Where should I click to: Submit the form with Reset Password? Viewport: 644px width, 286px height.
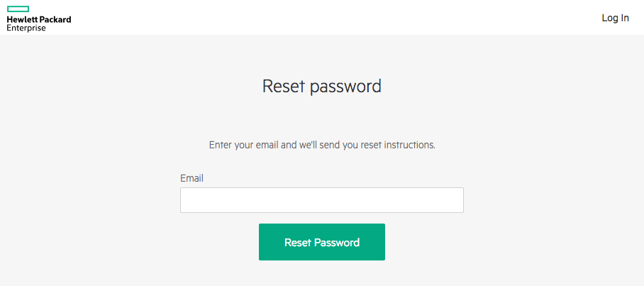click(321, 242)
